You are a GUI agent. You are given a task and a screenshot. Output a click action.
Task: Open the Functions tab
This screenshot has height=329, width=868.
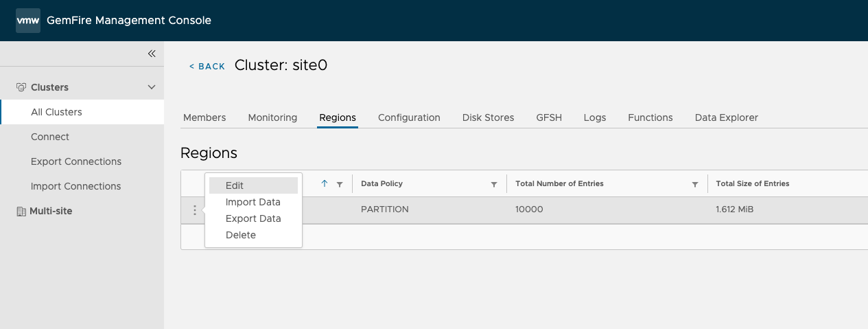tap(650, 117)
